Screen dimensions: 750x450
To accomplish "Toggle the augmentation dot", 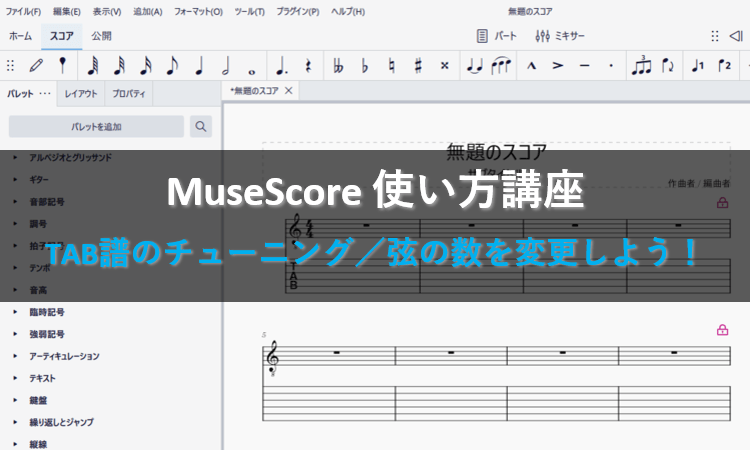I will 282,66.
